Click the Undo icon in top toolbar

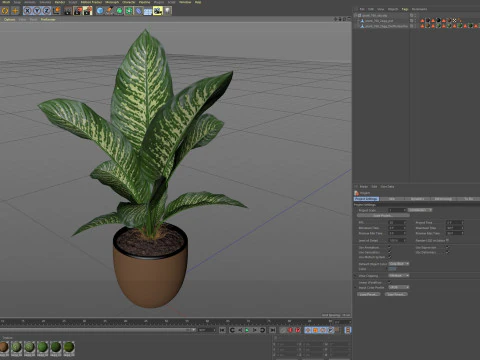coord(5,11)
